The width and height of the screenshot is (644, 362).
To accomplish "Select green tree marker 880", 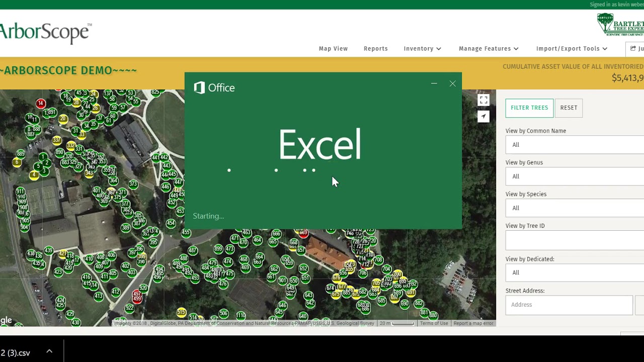I will [433, 315].
